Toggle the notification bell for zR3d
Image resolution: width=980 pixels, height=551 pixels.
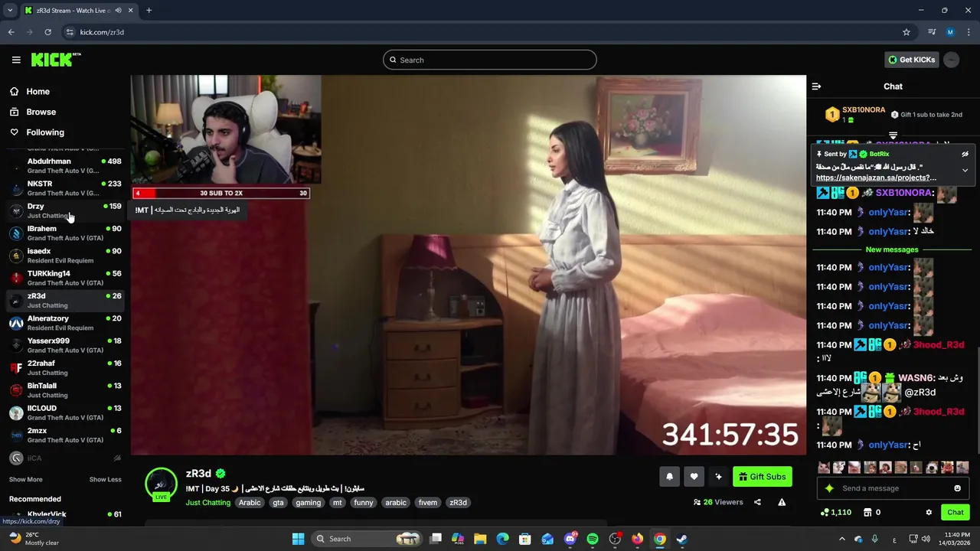coord(669,477)
